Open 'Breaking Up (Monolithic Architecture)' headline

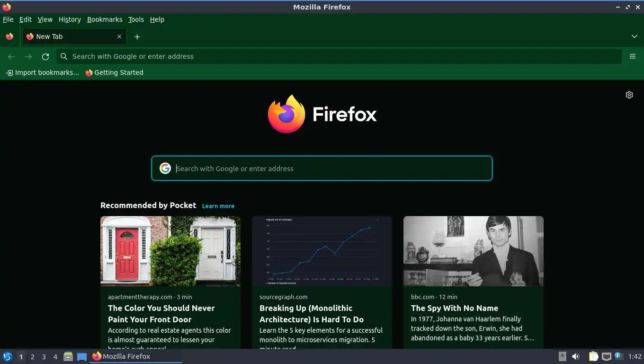tap(312, 314)
